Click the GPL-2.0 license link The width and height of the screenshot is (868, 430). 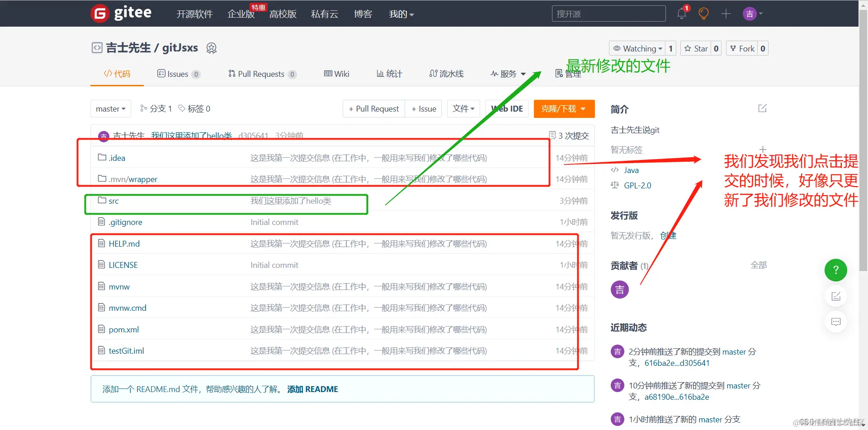(637, 185)
